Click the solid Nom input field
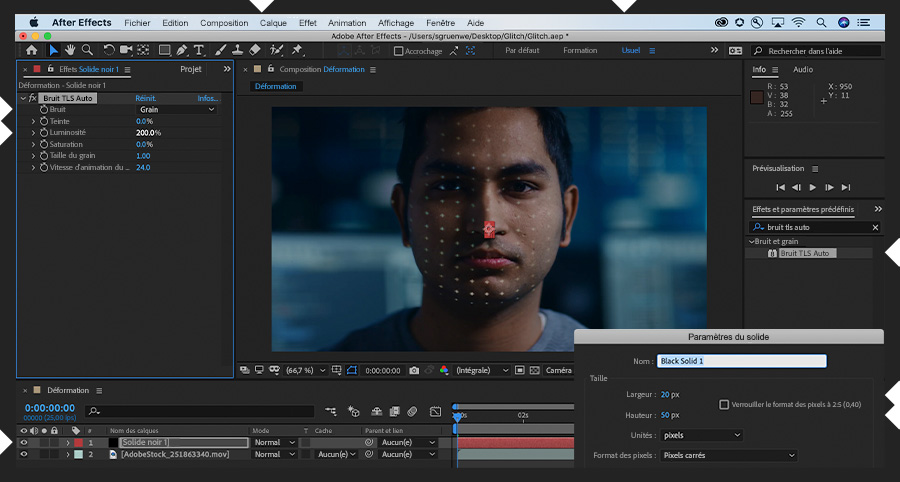900x482 pixels. tap(741, 361)
